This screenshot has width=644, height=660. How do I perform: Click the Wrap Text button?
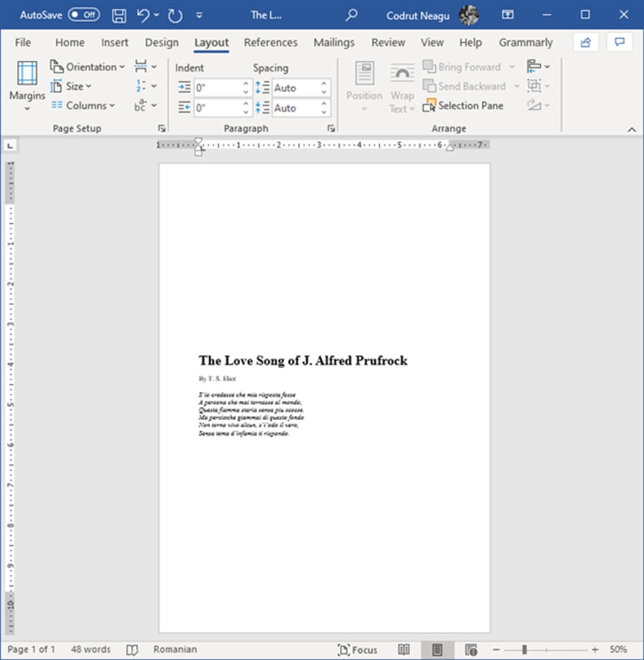[x=402, y=87]
